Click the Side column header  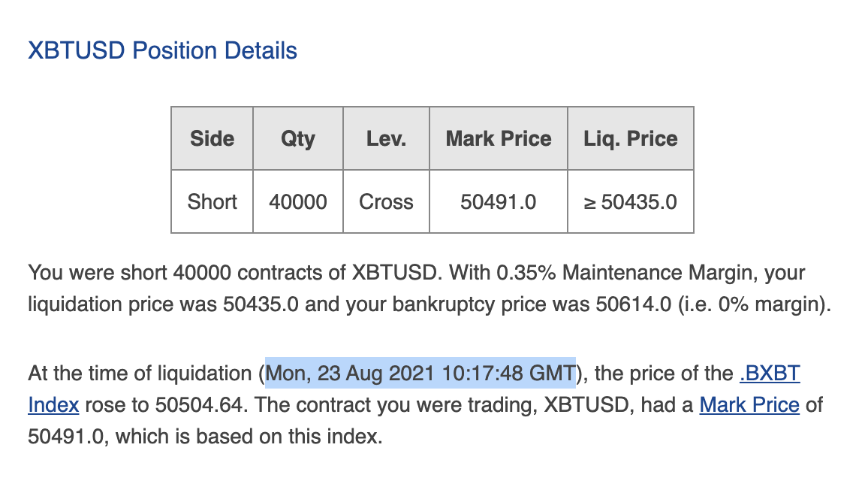[212, 138]
